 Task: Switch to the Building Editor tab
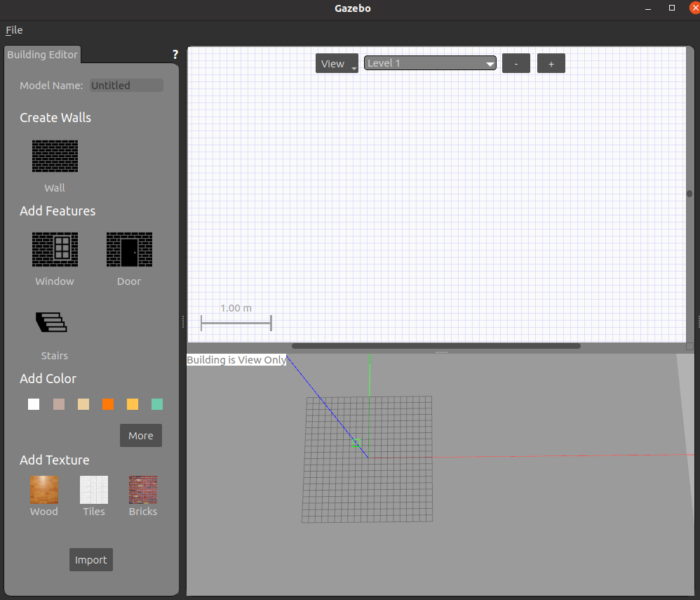tap(42, 55)
